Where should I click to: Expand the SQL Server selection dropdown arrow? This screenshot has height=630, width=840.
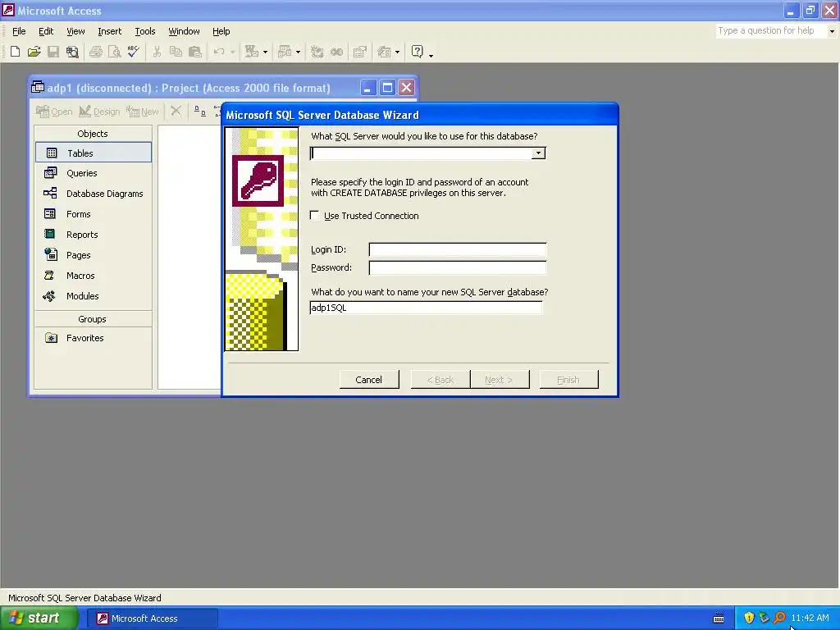tap(538, 153)
